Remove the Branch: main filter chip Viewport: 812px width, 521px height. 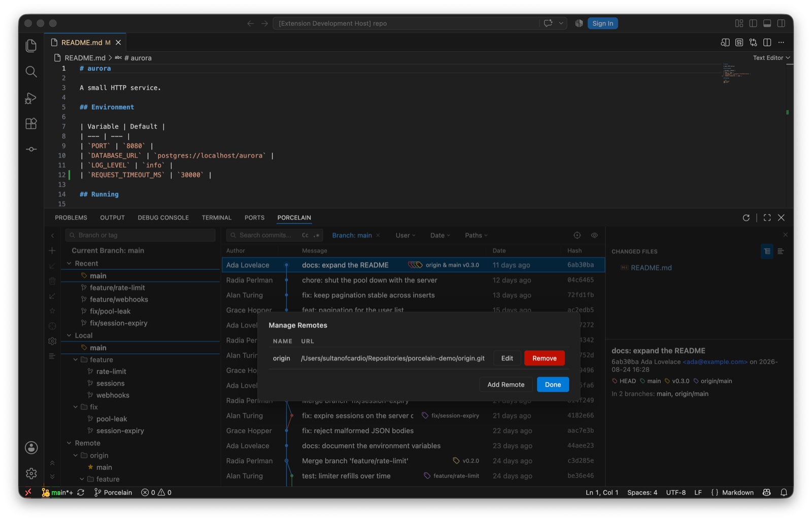[378, 235]
